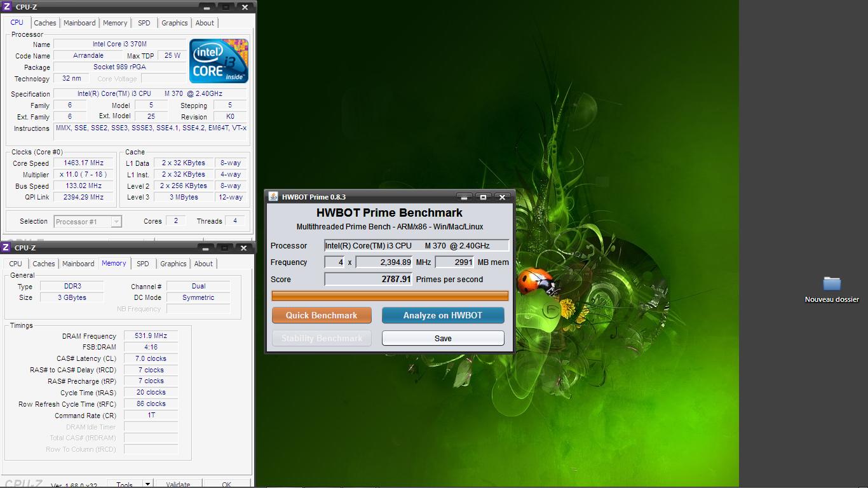The image size is (868, 488).
Task: Click the HWBOT Prime title bar icon
Action: (x=273, y=197)
